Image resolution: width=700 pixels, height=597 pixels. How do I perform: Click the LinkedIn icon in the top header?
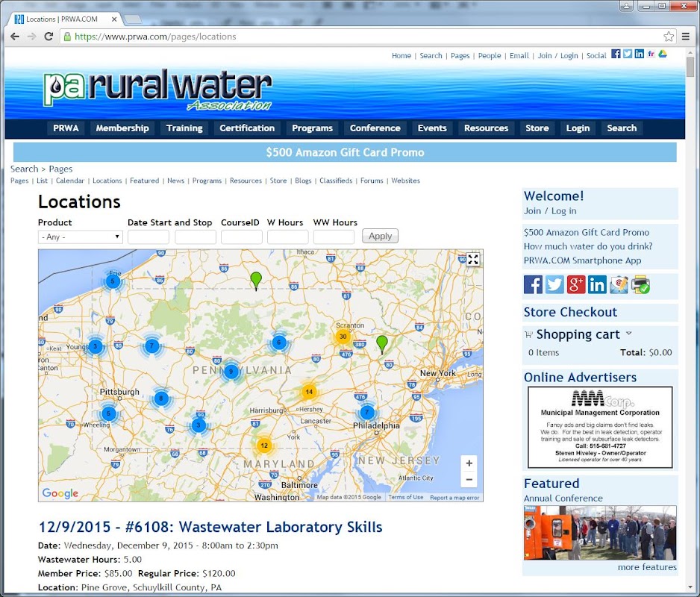(640, 54)
